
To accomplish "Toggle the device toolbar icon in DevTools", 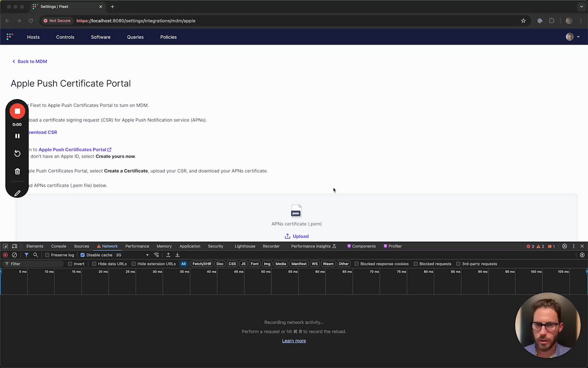I will point(15,246).
